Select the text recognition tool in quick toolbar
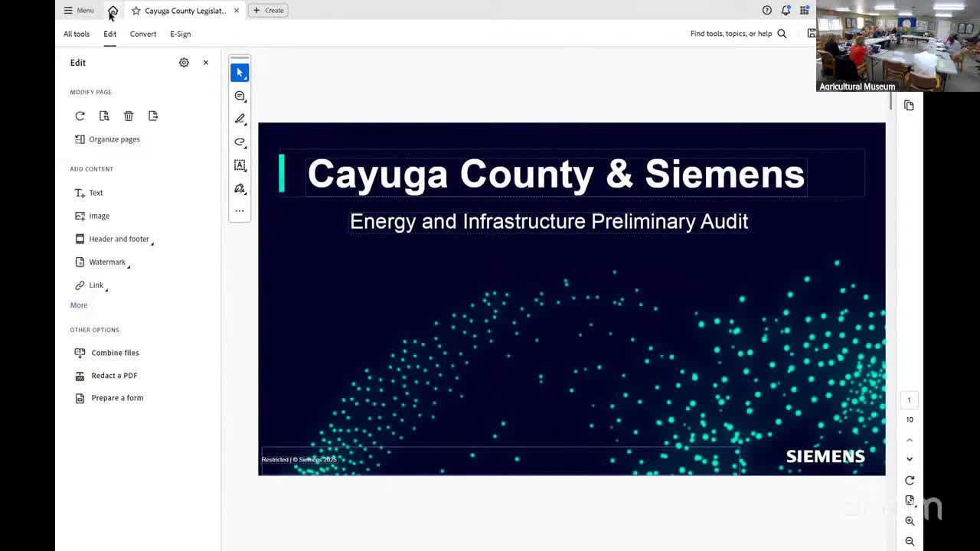The height and width of the screenshot is (551, 980). click(x=240, y=165)
